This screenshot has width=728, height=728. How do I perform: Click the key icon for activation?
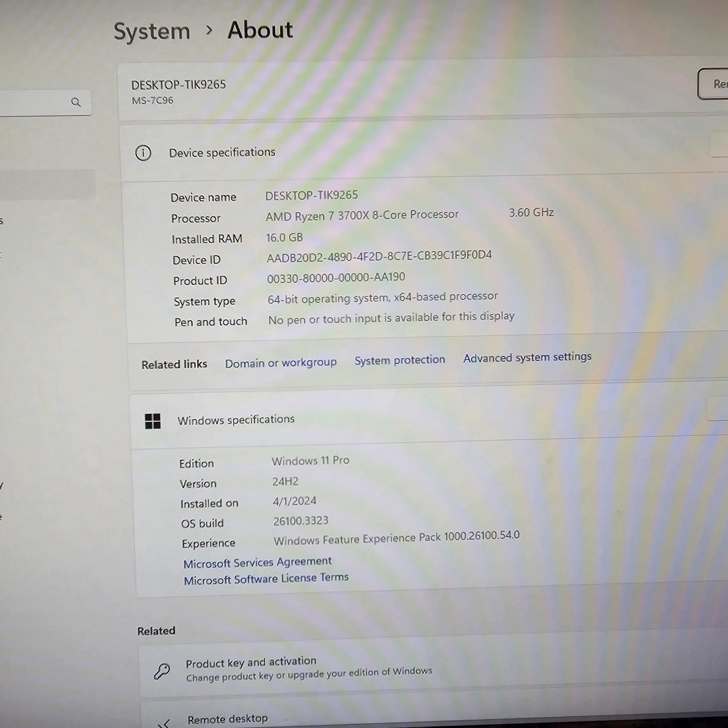[x=162, y=671]
